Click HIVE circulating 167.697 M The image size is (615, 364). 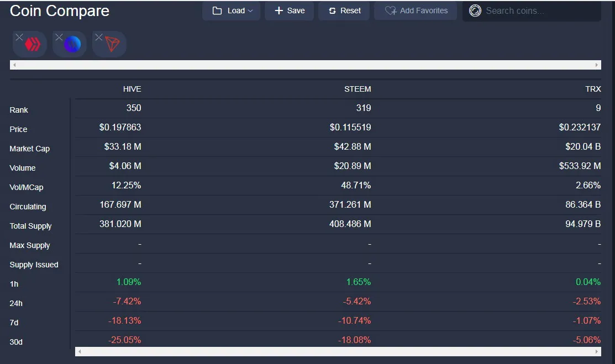(120, 204)
